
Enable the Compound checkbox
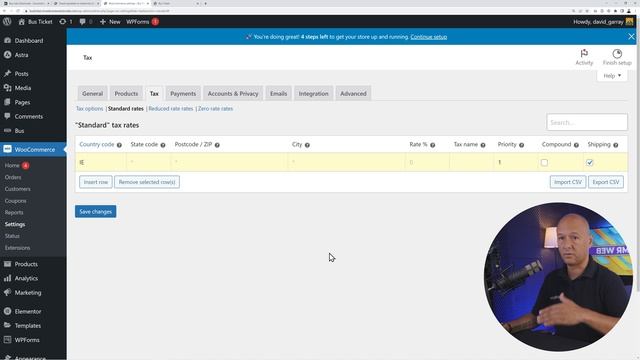tap(544, 162)
